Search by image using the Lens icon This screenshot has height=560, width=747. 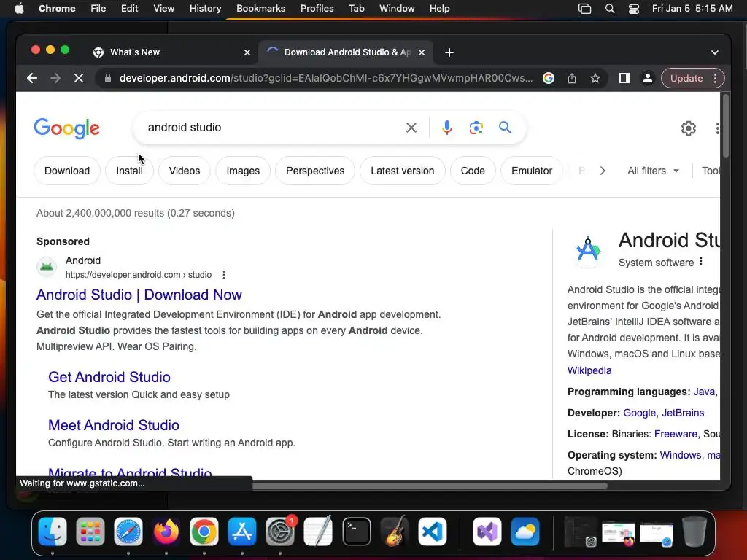click(x=476, y=128)
